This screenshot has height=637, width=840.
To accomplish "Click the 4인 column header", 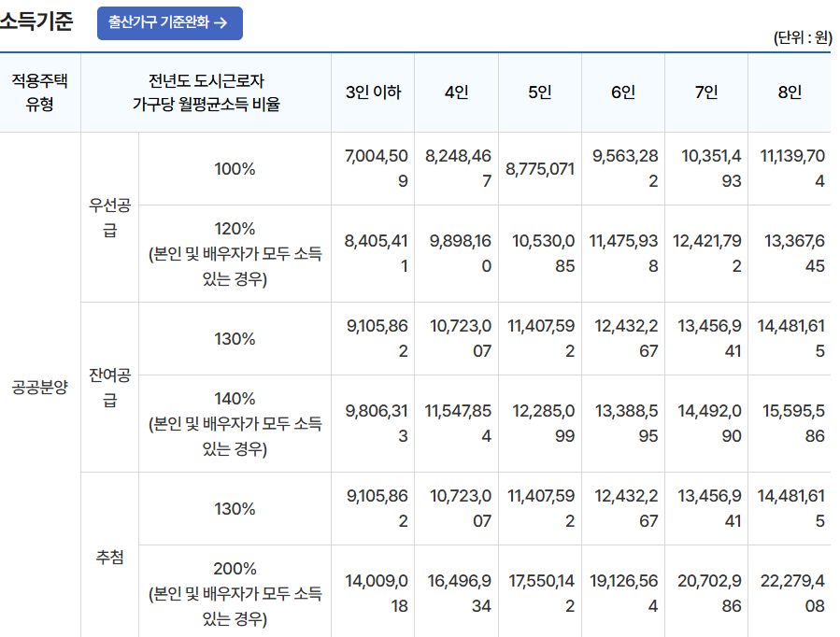I will [x=457, y=92].
